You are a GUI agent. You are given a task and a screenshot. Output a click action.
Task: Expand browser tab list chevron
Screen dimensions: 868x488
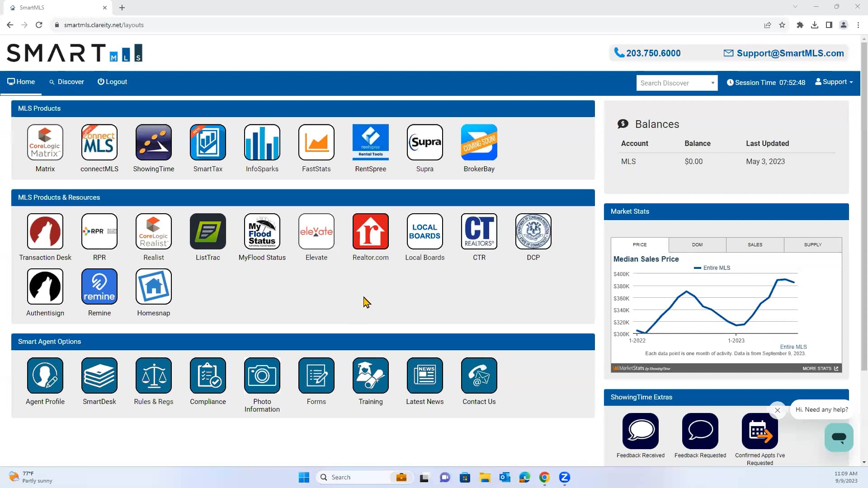point(795,6)
